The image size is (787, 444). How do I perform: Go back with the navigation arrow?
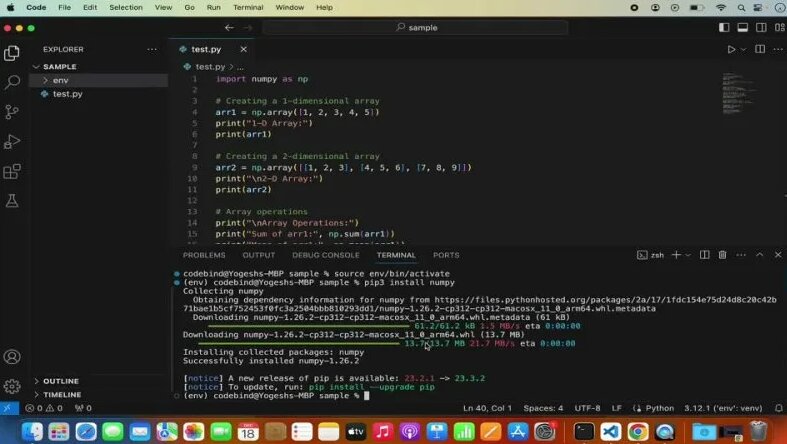pos(229,28)
